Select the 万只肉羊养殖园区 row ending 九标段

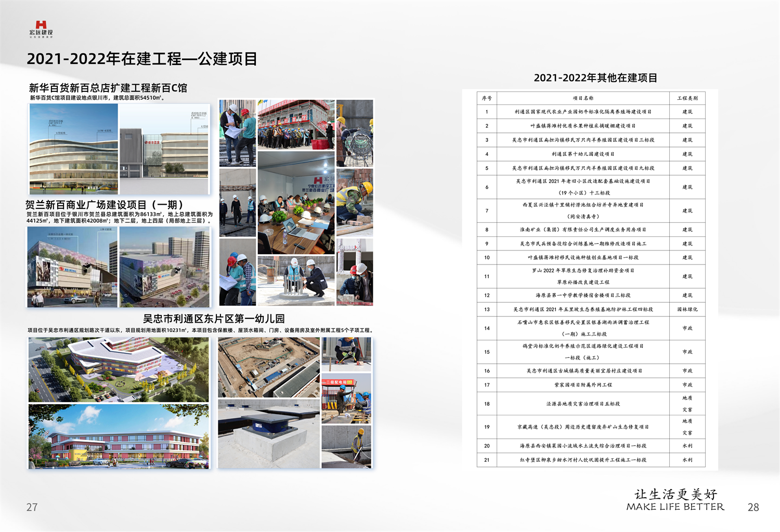pos(591,168)
